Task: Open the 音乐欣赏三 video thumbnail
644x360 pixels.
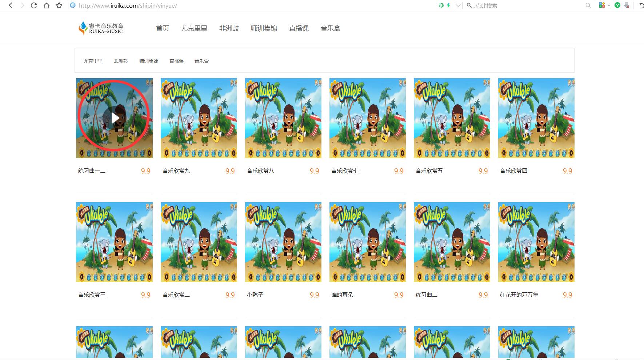Action: (x=114, y=242)
